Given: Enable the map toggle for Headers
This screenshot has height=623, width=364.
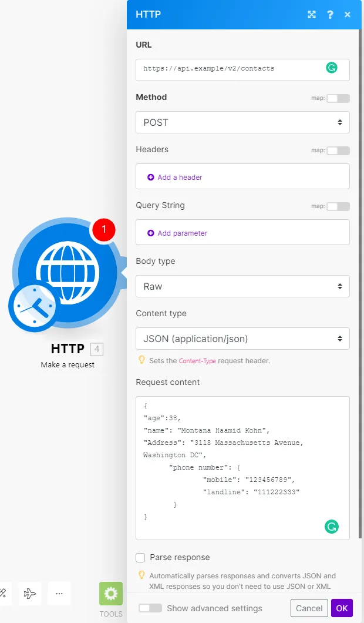Looking at the screenshot, I should [x=338, y=150].
